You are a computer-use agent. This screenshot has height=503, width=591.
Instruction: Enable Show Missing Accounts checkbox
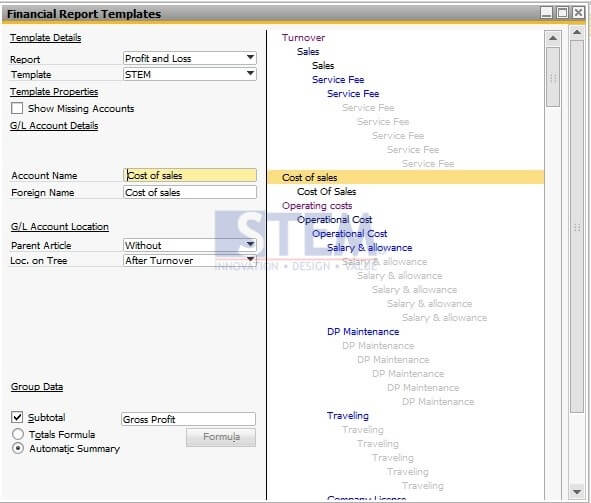[17, 109]
